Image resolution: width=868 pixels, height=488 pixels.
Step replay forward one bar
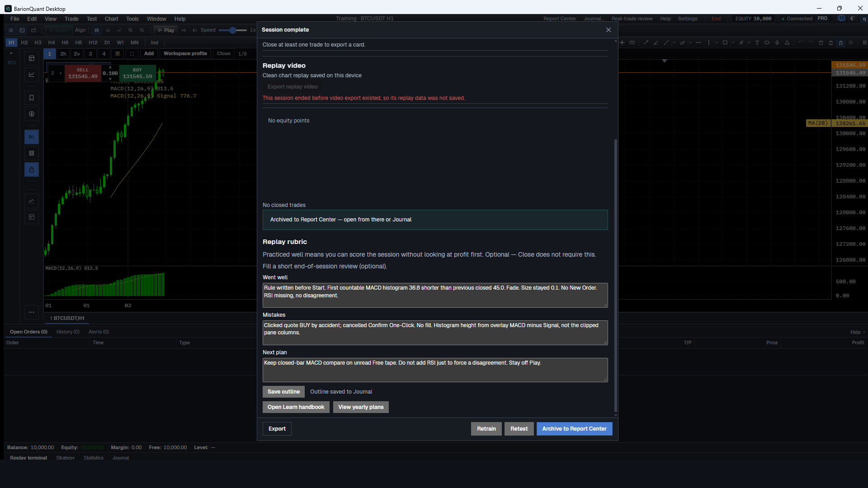click(195, 30)
